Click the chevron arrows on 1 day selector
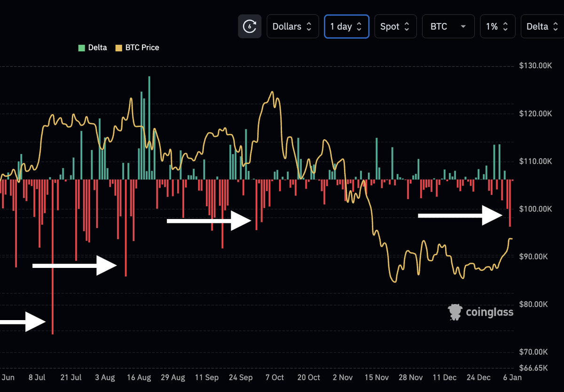The image size is (564, 392). point(360,26)
